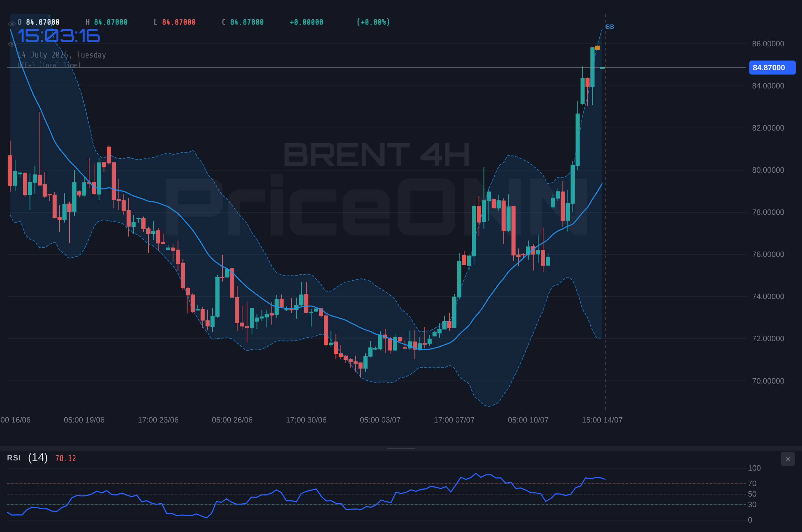Viewport: 802px width, 532px height.
Task: Toggle the eye icon beside the Open price
Action: click(12, 24)
